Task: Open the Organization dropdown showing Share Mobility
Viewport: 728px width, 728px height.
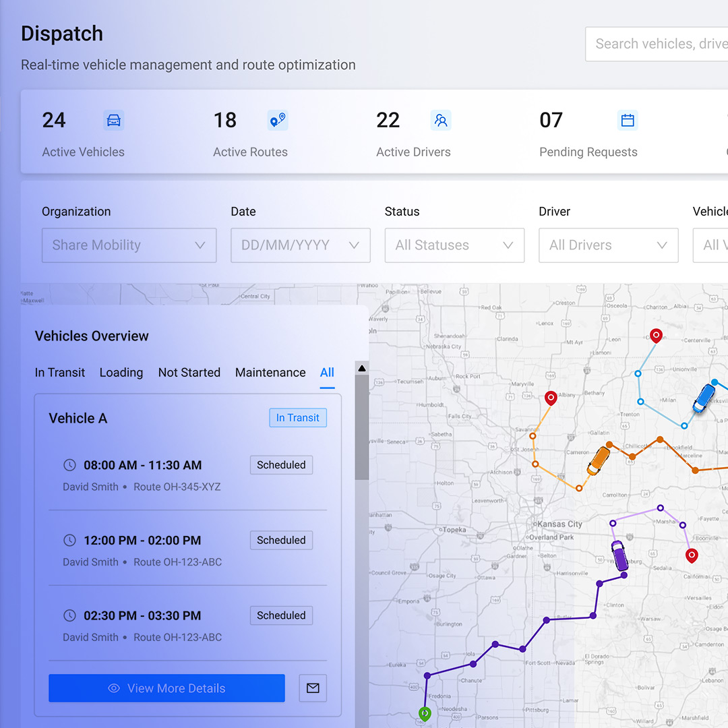Action: [x=129, y=245]
